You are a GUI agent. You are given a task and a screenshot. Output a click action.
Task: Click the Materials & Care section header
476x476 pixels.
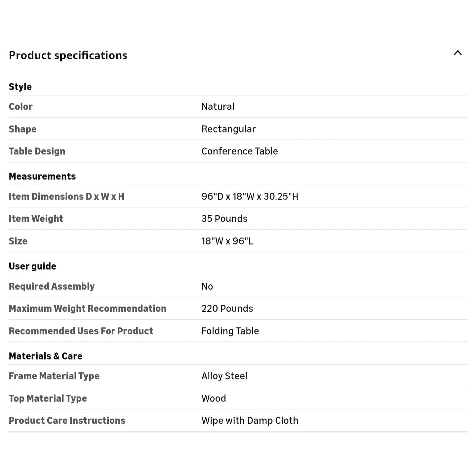pos(46,356)
